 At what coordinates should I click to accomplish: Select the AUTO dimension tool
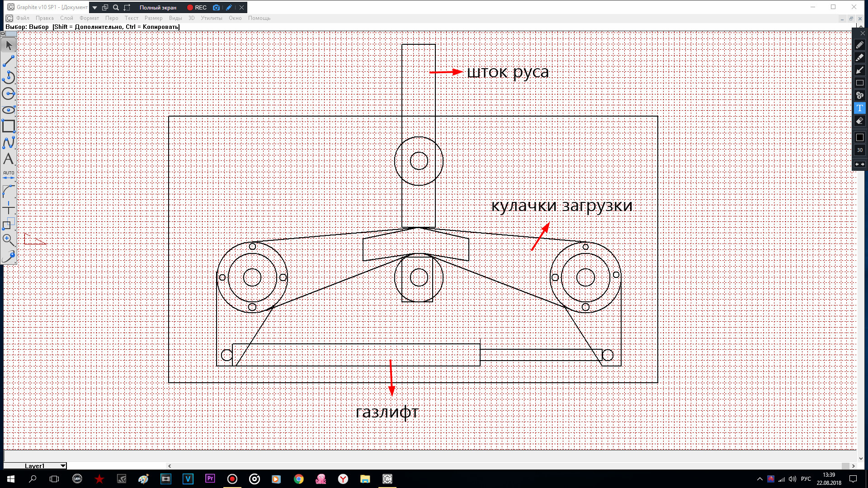pos(9,175)
